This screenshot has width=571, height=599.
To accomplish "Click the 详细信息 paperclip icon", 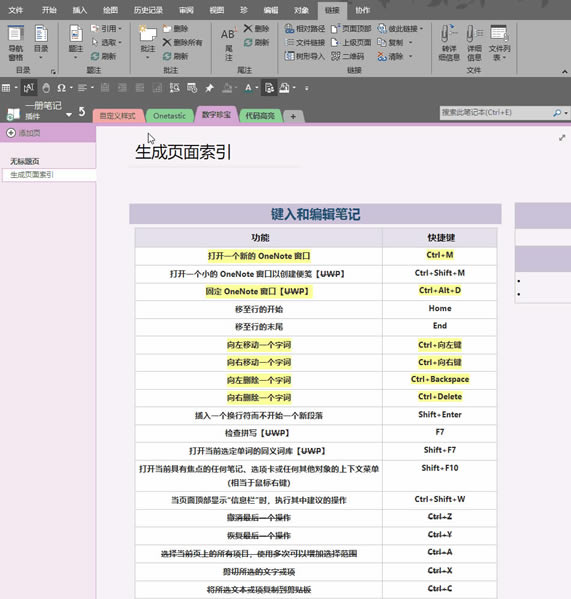I will (x=474, y=43).
